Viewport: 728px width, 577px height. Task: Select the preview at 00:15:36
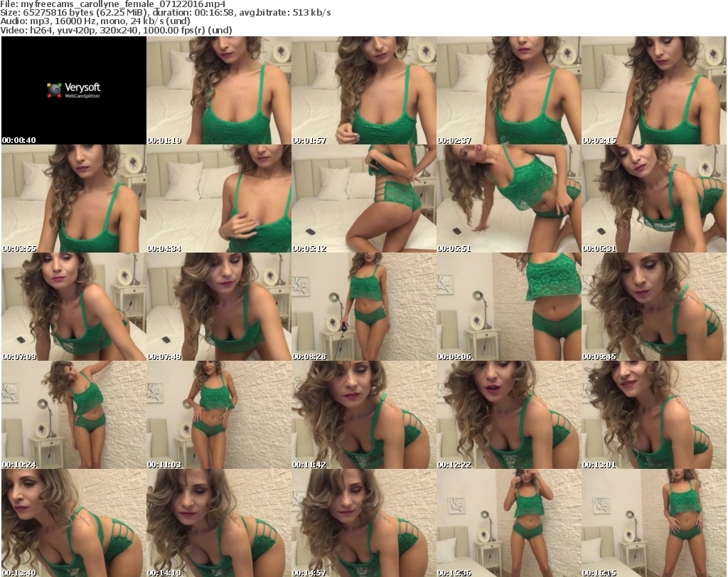tap(509, 523)
